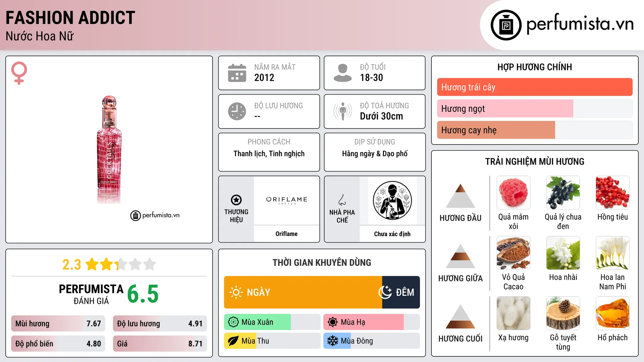Click the perfumista.vn perfume bottle logo icon
644x362 pixels.
click(x=506, y=25)
